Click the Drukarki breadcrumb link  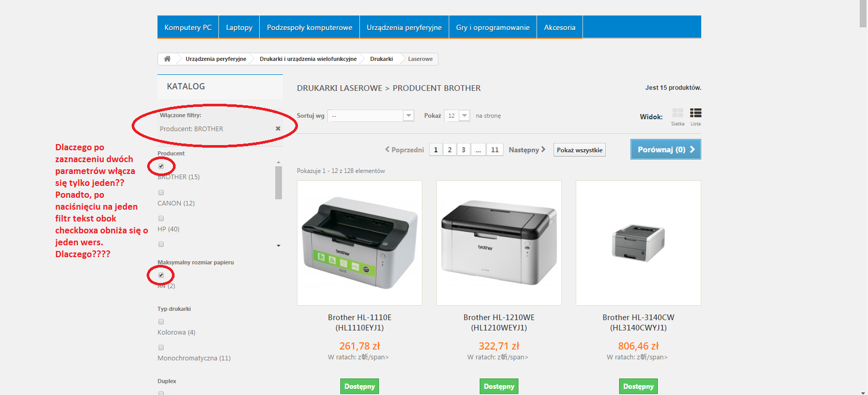coord(382,59)
